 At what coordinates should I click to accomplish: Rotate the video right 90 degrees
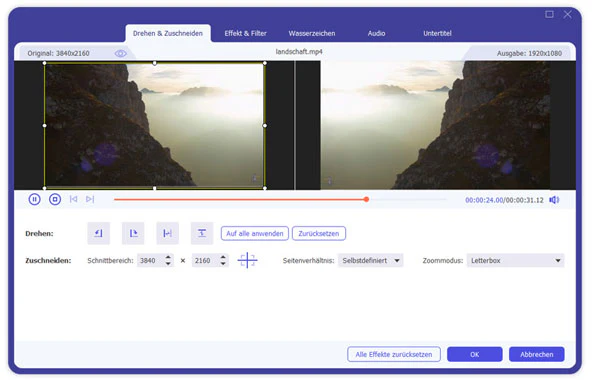pyautogui.click(x=133, y=233)
